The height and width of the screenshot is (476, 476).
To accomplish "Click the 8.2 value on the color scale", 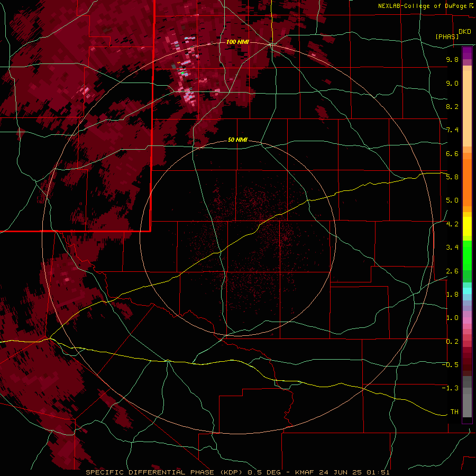I will click(452, 106).
